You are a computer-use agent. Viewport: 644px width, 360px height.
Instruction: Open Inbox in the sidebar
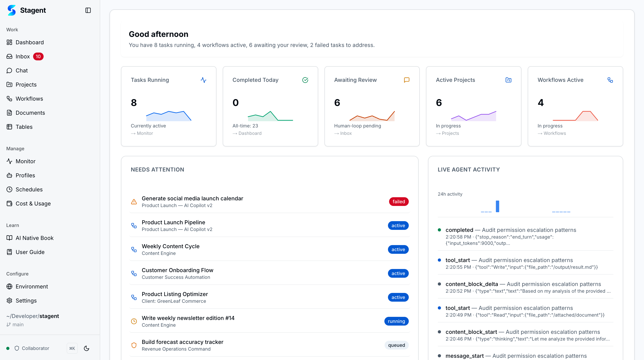click(23, 57)
